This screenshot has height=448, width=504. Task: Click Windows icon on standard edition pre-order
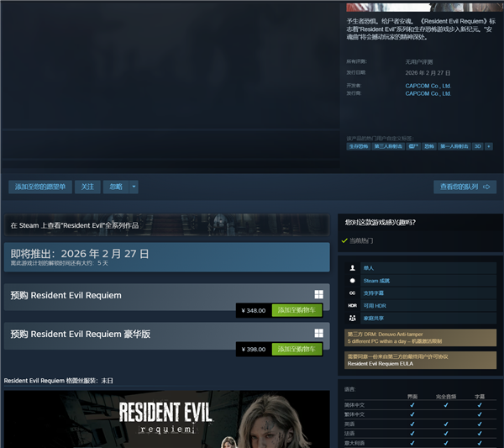[x=319, y=294]
